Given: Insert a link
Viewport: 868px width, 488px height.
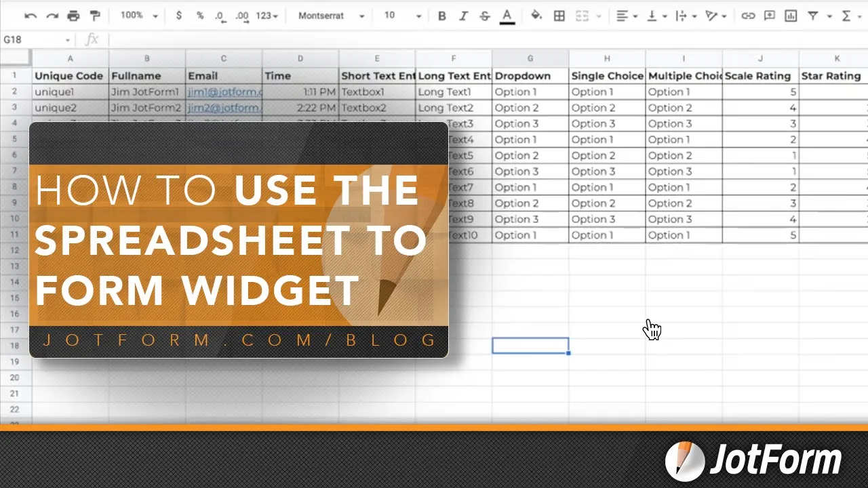Looking at the screenshot, I should click(x=748, y=16).
